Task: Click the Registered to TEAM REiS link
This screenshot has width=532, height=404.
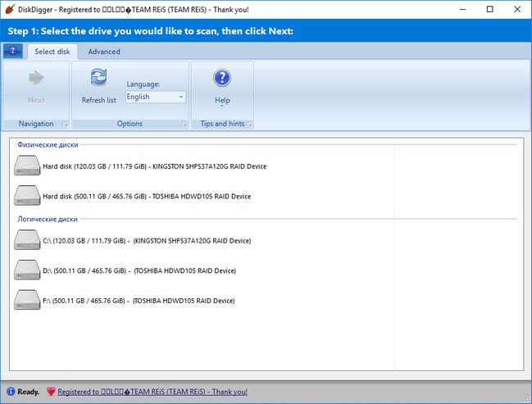Action: click(x=152, y=392)
